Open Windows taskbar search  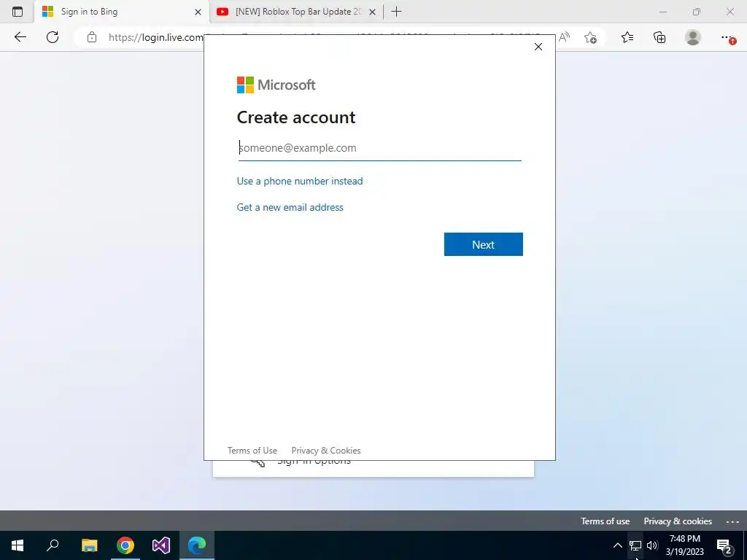point(53,545)
